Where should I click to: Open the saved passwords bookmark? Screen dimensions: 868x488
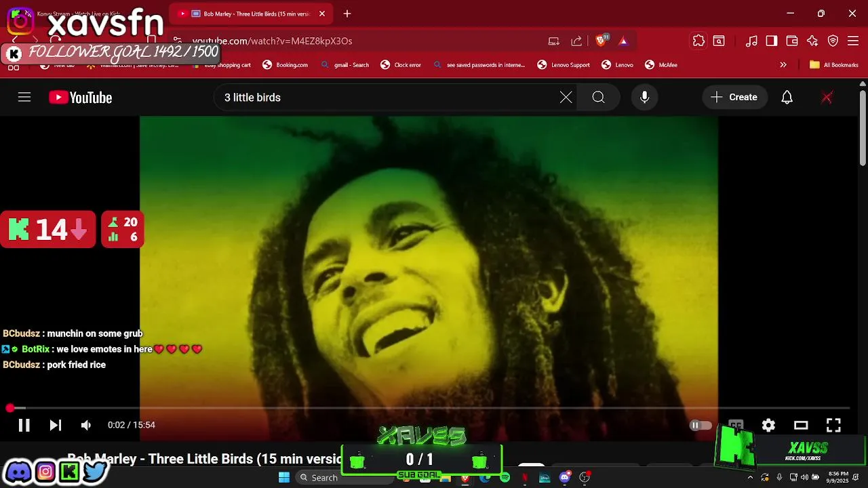pyautogui.click(x=479, y=65)
